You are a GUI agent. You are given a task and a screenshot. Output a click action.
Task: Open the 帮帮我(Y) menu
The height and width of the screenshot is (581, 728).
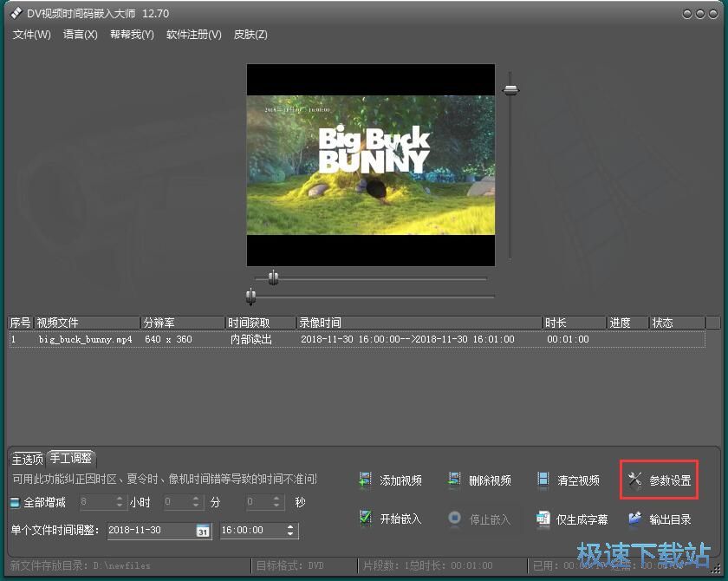(132, 35)
